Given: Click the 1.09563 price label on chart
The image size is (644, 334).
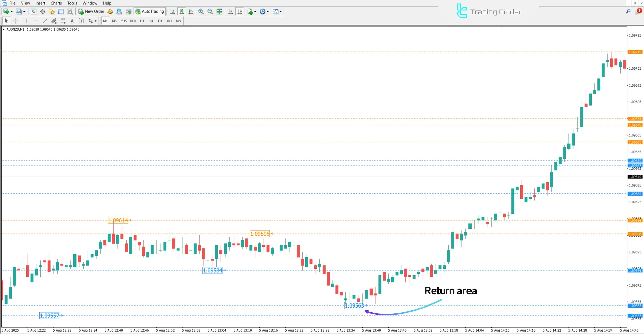Looking at the screenshot, I should pos(354,305).
